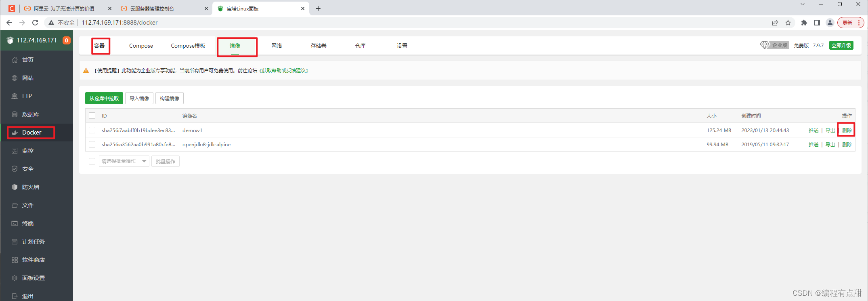The image size is (868, 301).
Task: Click the image name demo:v1
Action: pos(192,130)
